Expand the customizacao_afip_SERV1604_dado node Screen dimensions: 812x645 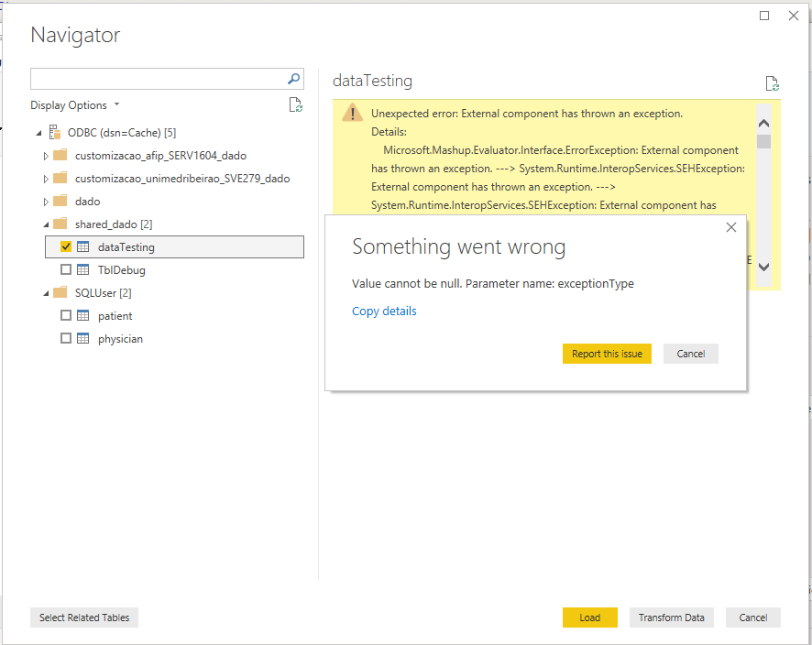(46, 156)
